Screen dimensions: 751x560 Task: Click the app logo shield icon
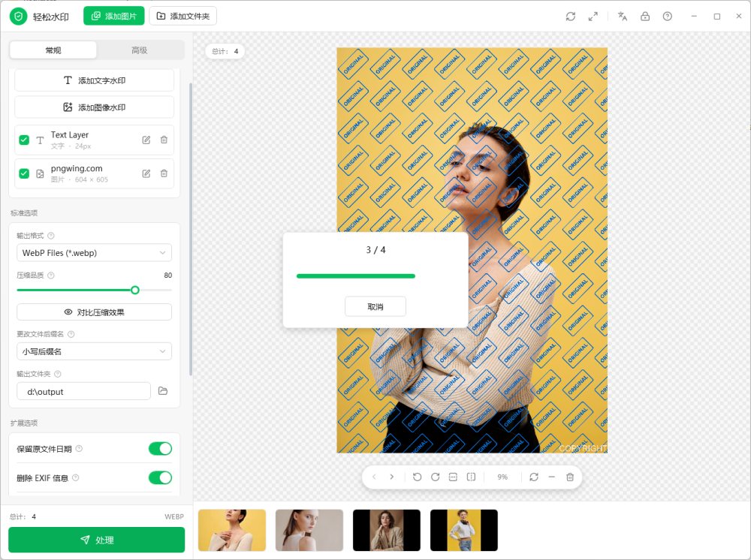coord(18,17)
